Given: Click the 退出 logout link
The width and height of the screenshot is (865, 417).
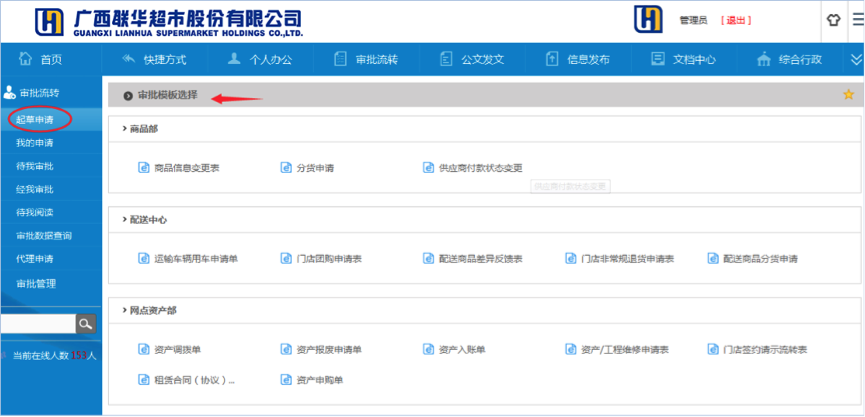Looking at the screenshot, I should coord(735,20).
